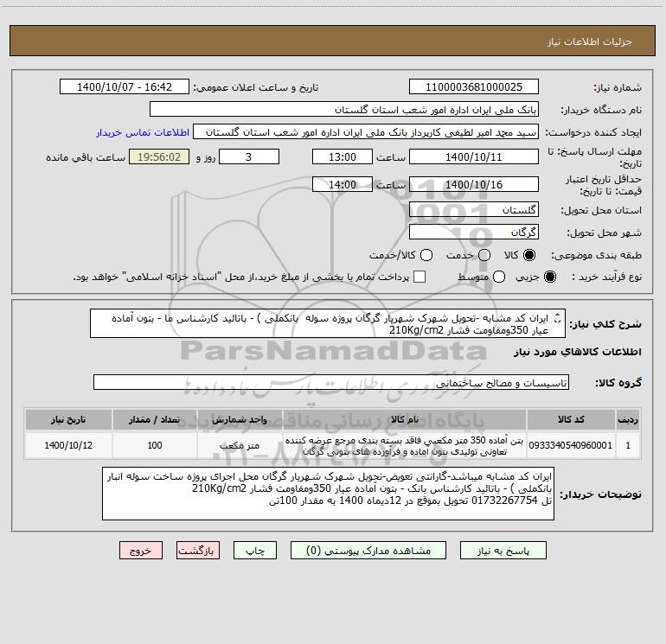Click the 'نام کالا' column header
The width and height of the screenshot is (666, 644).
405,419
